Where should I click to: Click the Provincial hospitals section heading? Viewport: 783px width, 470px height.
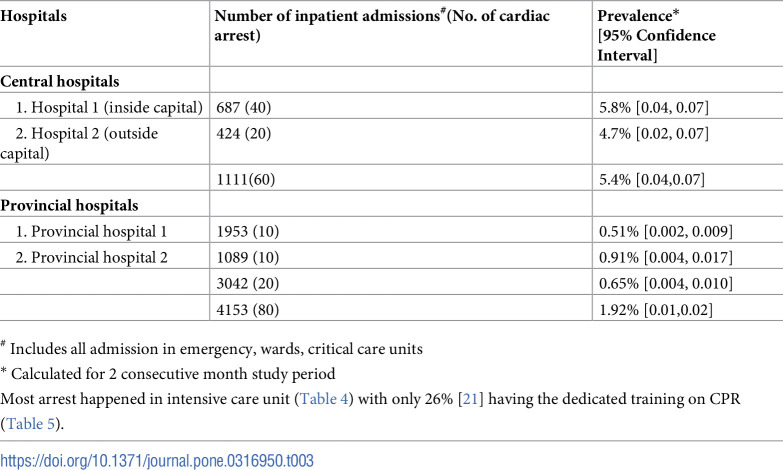click(x=68, y=205)
